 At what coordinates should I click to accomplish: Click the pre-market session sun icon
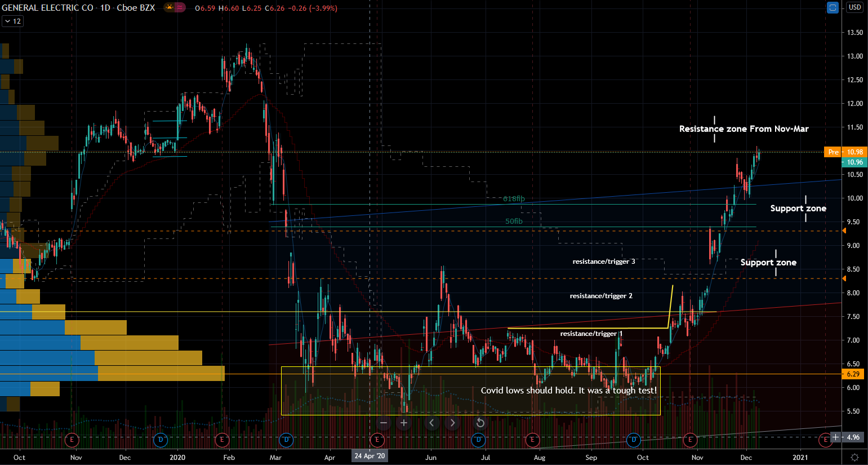[x=169, y=8]
